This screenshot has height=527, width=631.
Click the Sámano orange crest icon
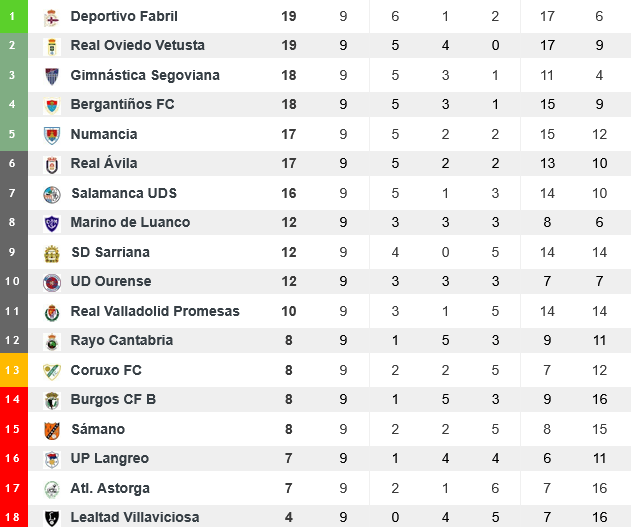click(52, 430)
